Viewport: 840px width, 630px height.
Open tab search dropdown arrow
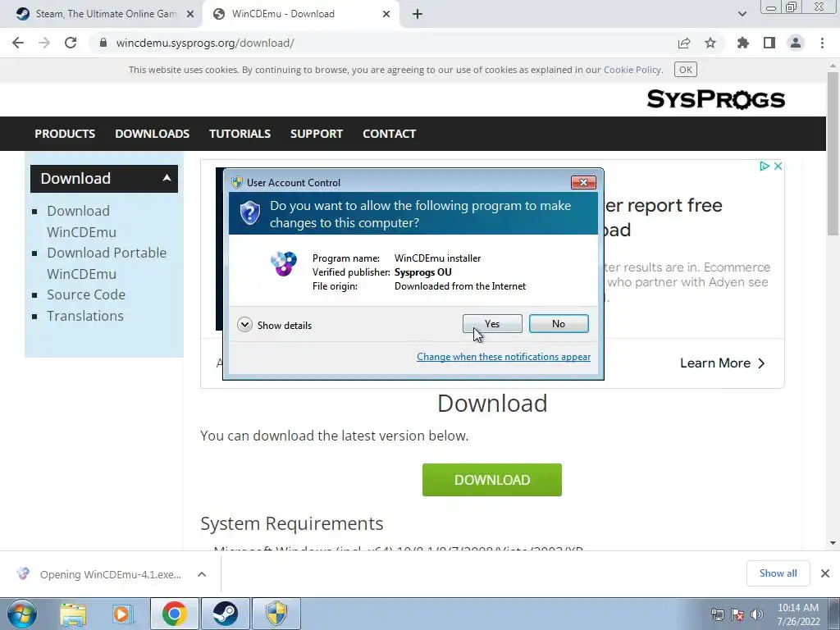point(742,14)
